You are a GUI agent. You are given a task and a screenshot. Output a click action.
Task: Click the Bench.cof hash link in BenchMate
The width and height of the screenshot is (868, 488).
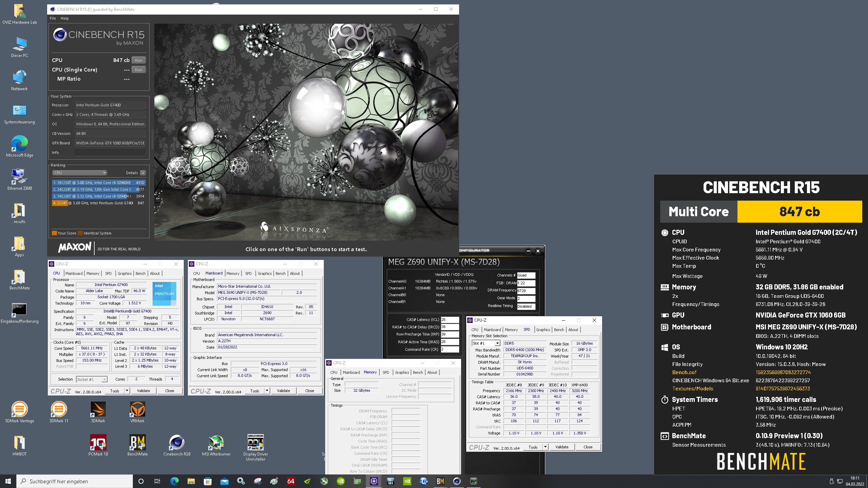(783, 372)
